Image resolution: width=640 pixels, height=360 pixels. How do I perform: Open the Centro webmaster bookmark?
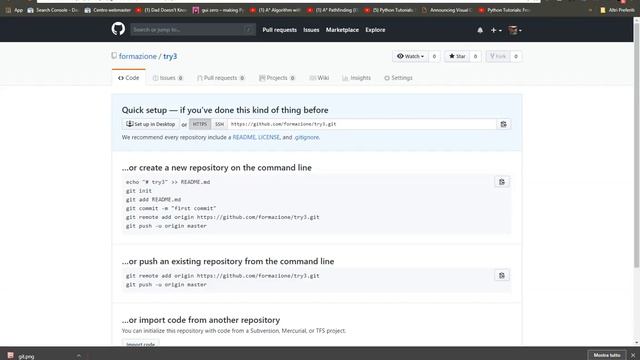pos(108,10)
